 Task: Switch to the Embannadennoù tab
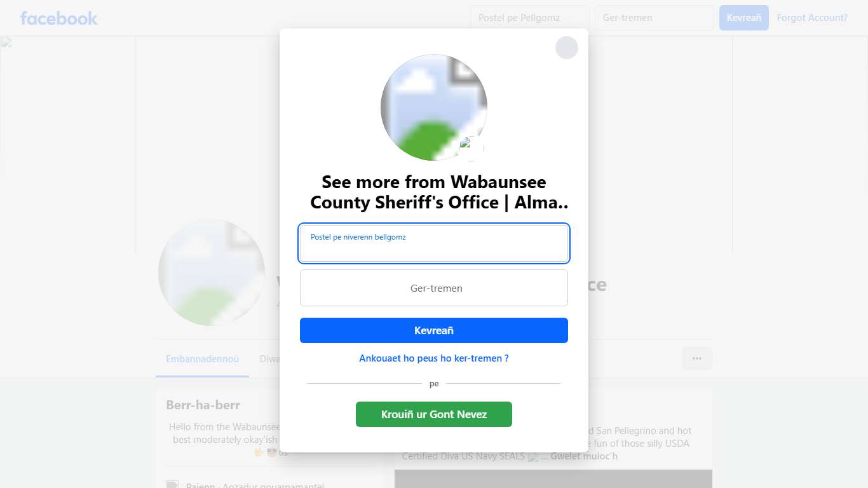point(203,359)
